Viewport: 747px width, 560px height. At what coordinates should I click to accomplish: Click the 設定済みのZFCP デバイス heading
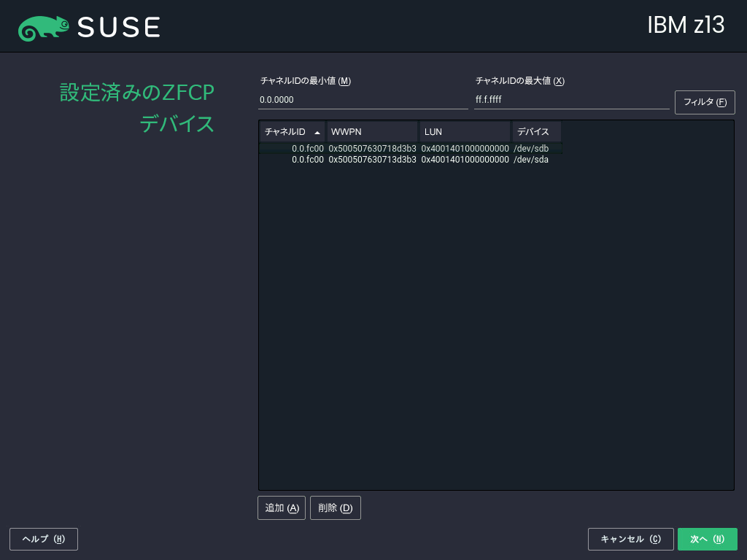pyautogui.click(x=136, y=108)
